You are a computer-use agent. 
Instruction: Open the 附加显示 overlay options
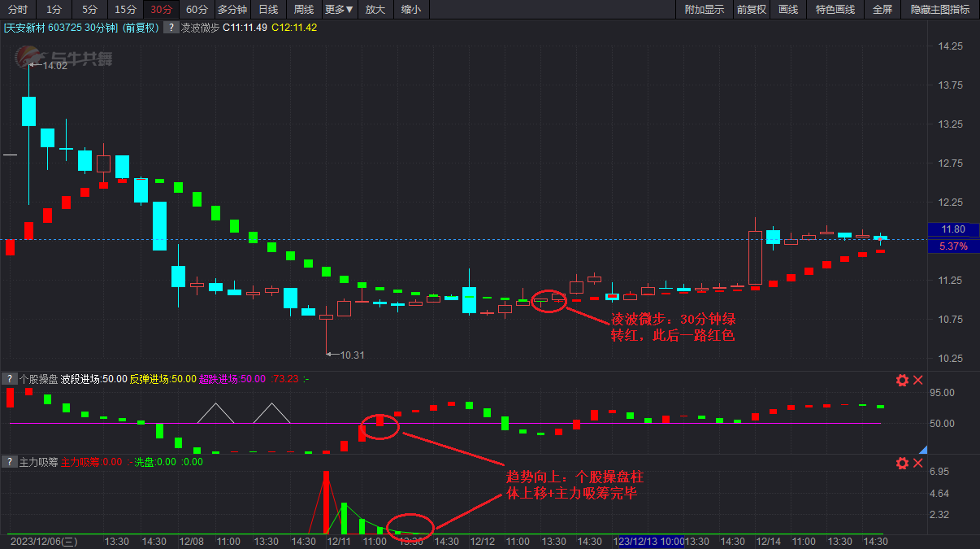[x=705, y=10]
